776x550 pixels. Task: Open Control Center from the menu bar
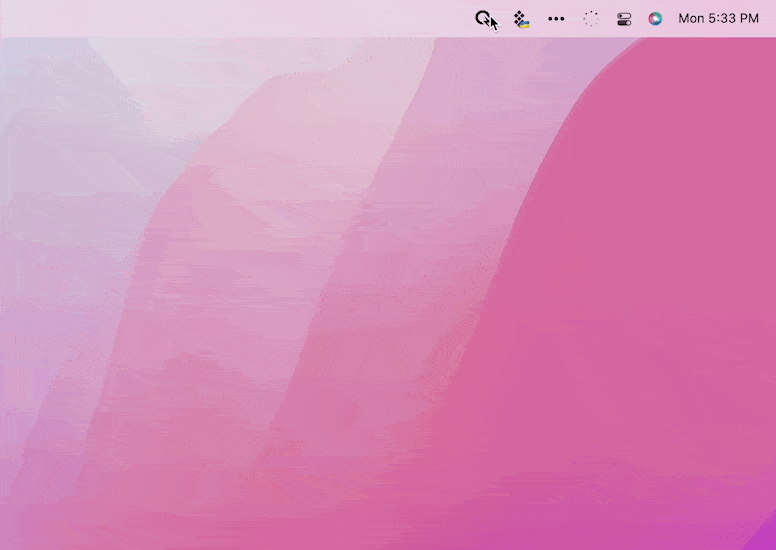click(624, 19)
